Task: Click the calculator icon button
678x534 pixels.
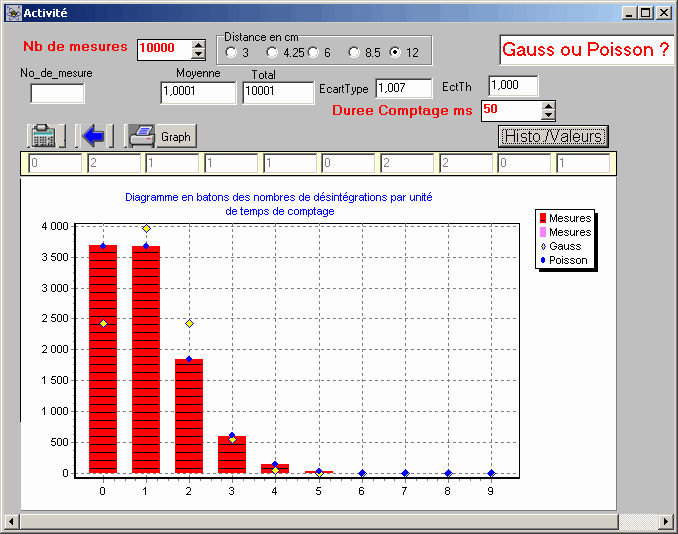Action: point(45,136)
